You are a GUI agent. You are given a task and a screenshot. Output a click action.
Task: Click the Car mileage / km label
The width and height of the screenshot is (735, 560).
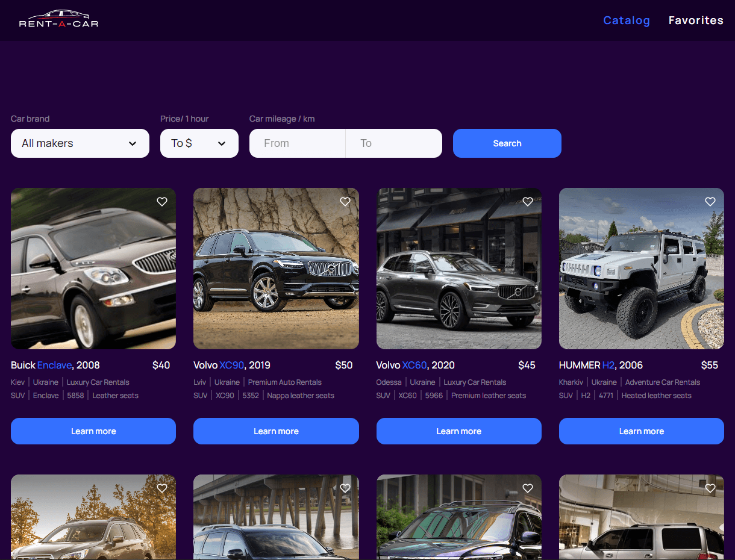pyautogui.click(x=282, y=119)
